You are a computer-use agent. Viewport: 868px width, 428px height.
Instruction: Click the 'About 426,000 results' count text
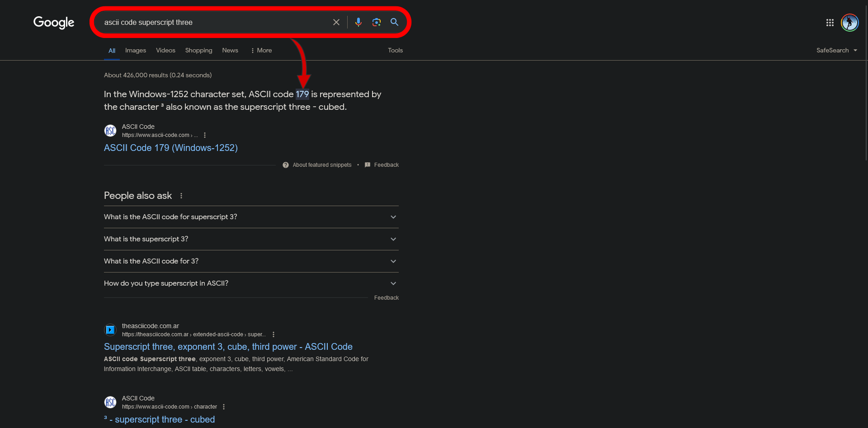(158, 75)
